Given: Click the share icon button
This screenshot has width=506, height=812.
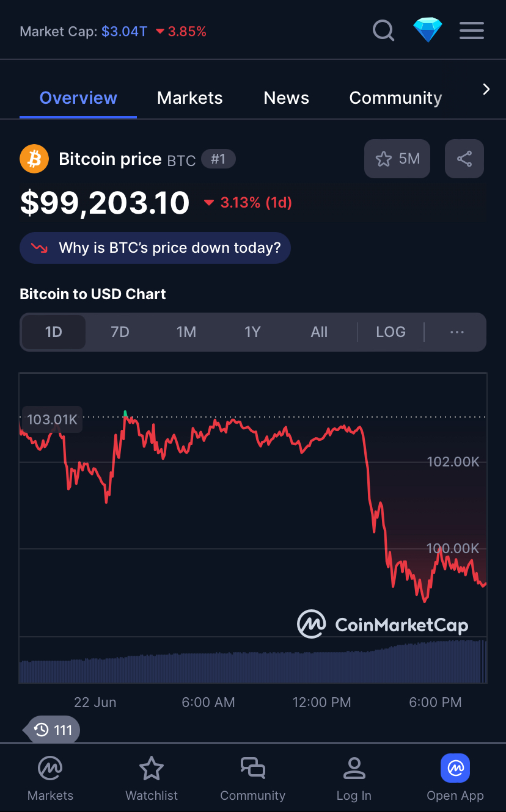Looking at the screenshot, I should [464, 159].
